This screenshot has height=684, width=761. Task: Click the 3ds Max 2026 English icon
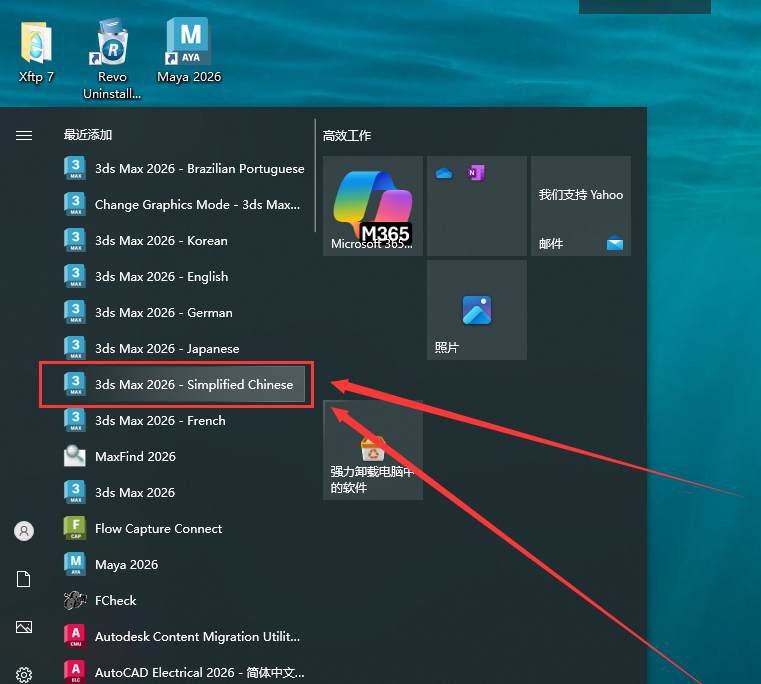click(75, 276)
